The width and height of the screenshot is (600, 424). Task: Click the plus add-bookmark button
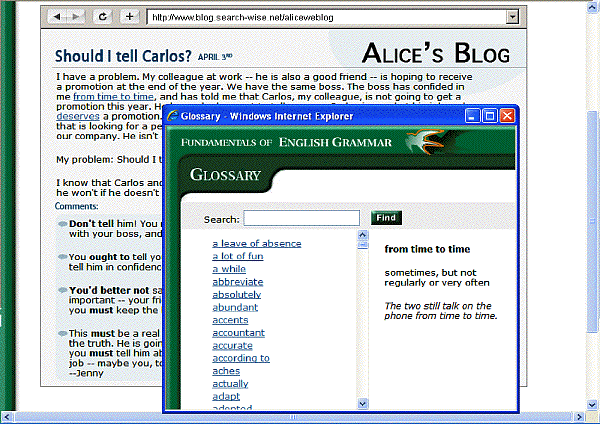pyautogui.click(x=130, y=17)
